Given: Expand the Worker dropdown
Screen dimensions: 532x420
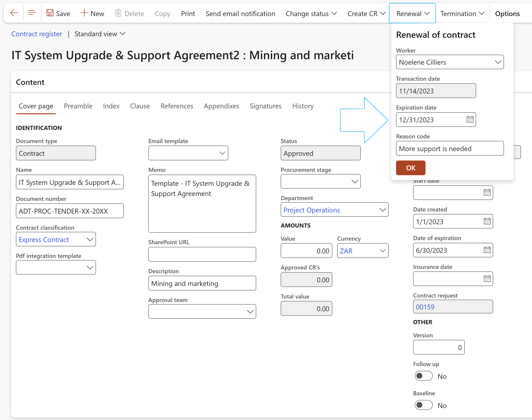Looking at the screenshot, I should (x=498, y=62).
